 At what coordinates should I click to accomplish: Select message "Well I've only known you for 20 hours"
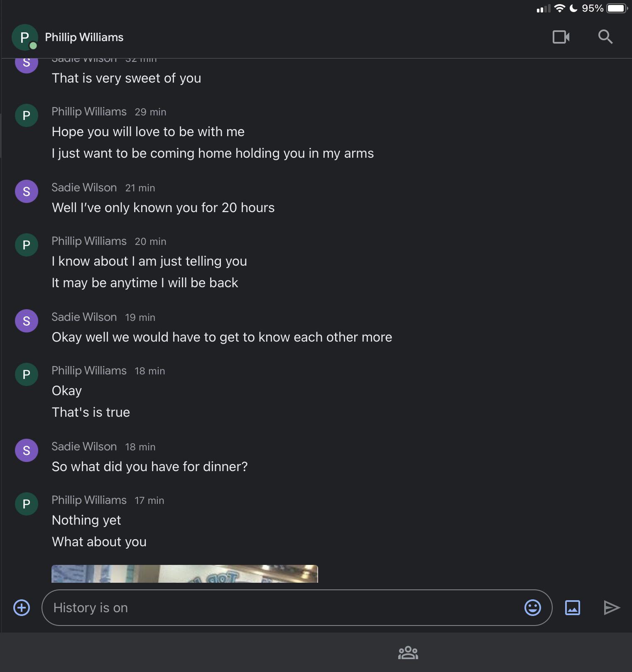click(163, 208)
